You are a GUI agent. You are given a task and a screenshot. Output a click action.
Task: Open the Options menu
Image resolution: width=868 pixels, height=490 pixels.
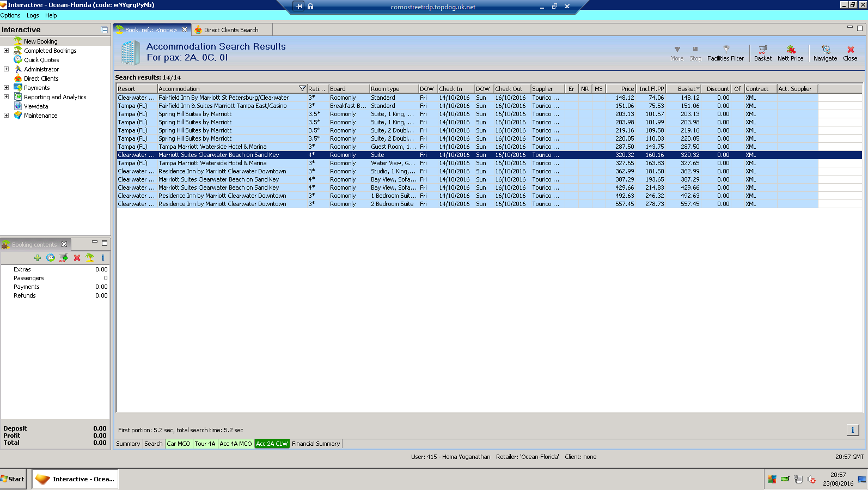pos(10,15)
